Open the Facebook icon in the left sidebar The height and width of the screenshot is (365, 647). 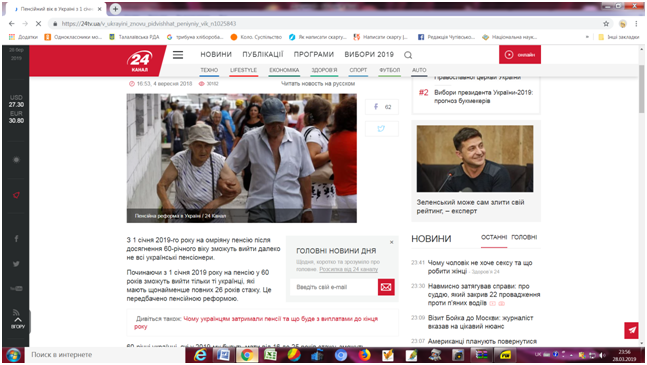(x=16, y=238)
